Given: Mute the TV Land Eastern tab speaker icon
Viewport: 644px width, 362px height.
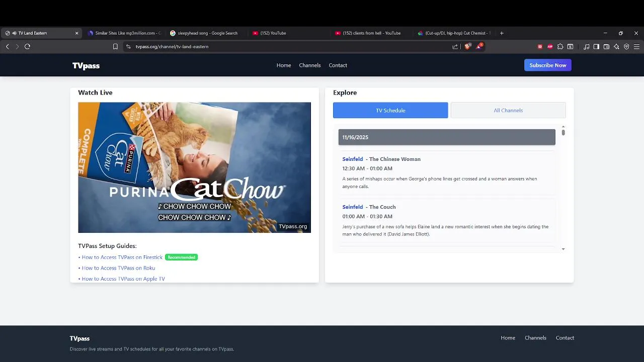Looking at the screenshot, I should [x=14, y=33].
